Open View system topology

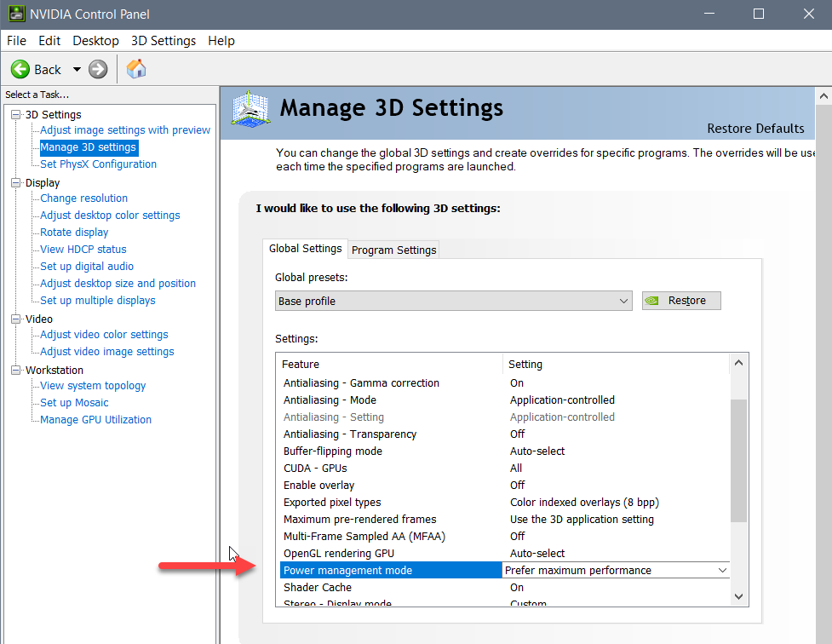[x=93, y=385]
